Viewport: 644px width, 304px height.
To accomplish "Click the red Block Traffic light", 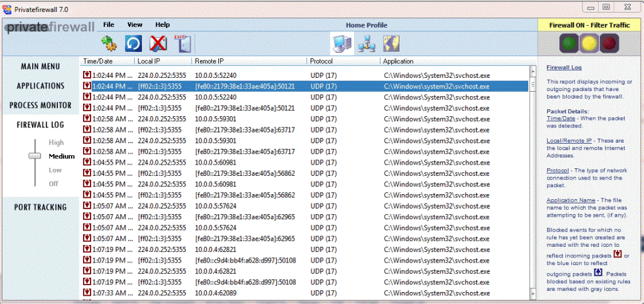I will [x=609, y=43].
